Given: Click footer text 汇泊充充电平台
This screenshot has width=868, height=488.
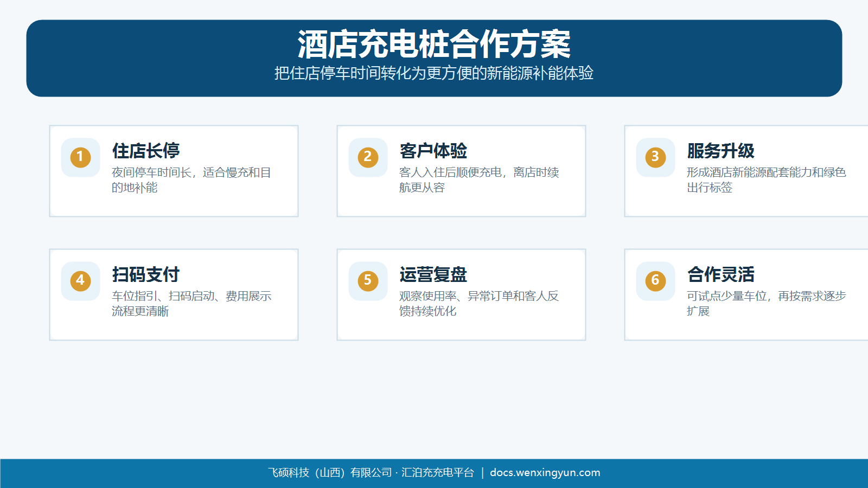Looking at the screenshot, I should tap(438, 473).
